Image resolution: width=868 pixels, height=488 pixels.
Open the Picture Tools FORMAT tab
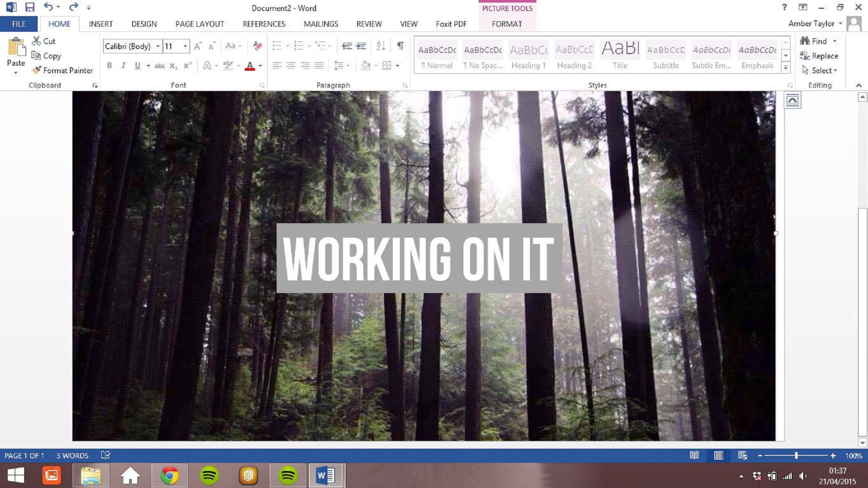507,24
